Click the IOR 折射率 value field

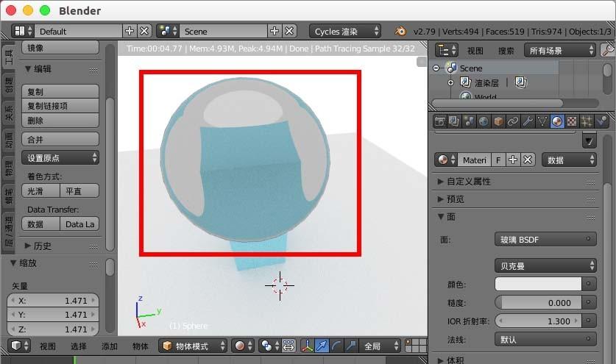538,321
